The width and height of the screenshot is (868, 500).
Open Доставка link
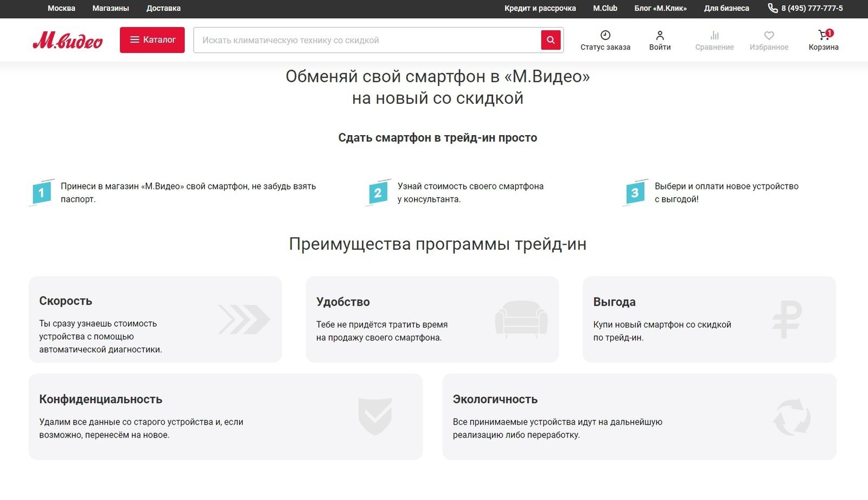163,8
